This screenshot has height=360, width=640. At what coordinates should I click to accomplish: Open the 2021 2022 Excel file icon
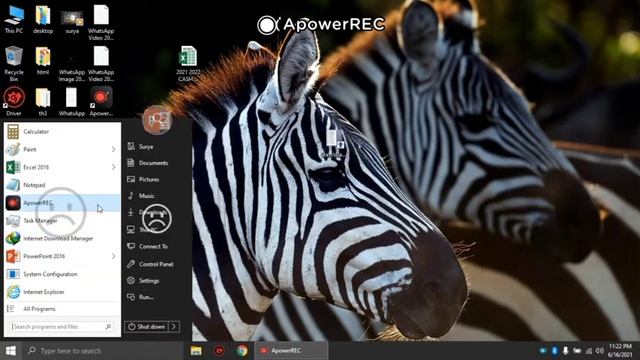pyautogui.click(x=188, y=64)
